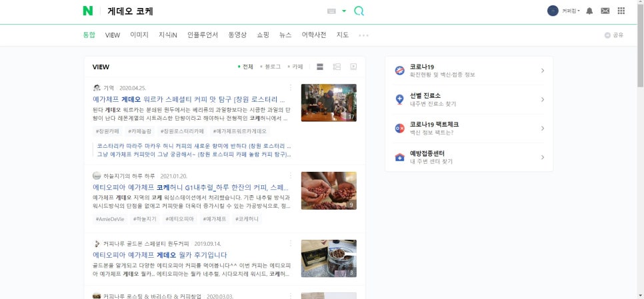This screenshot has width=644, height=299.
Task: Open options menu for 하늘지기 post
Action: 291,176
